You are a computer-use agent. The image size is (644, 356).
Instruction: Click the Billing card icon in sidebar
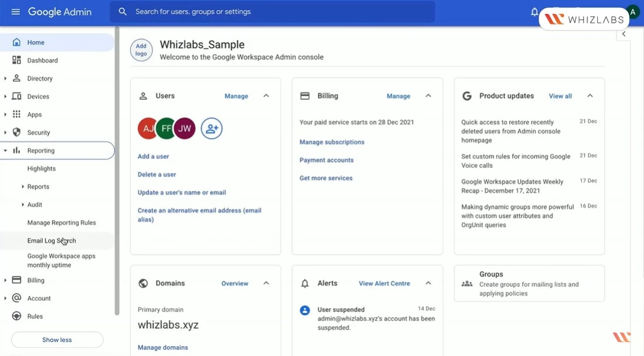pyautogui.click(x=16, y=280)
